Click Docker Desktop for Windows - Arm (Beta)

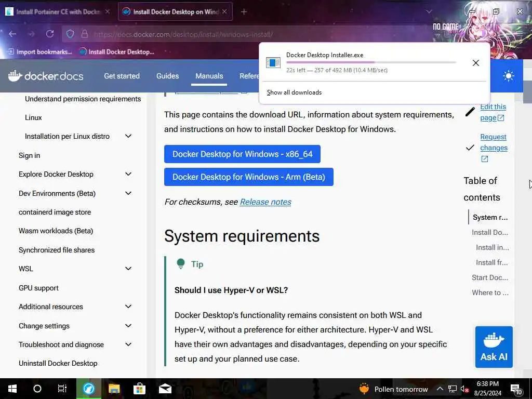249,177
